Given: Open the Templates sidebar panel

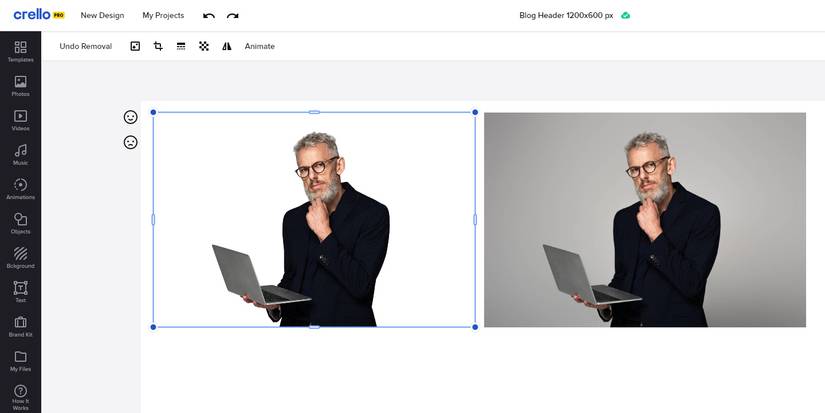Looking at the screenshot, I should (x=21, y=52).
